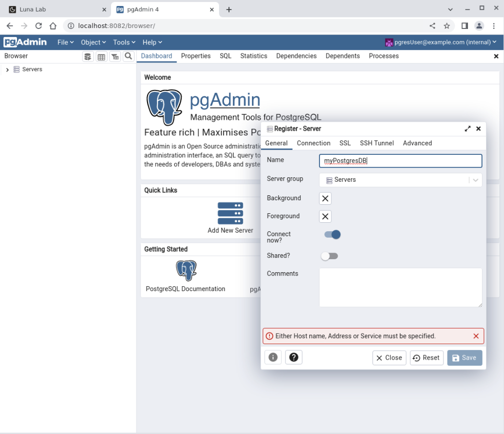The width and height of the screenshot is (504, 434).
Task: Clear the Background color picker
Action: coord(325,198)
